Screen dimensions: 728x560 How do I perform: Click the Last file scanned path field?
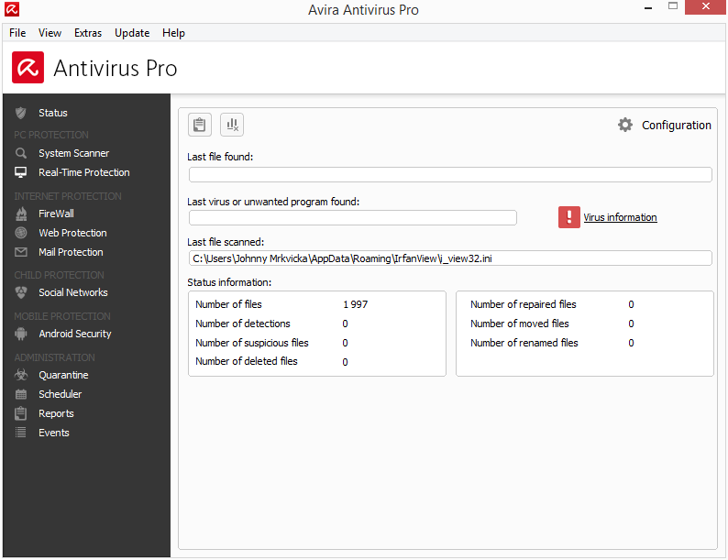pyautogui.click(x=449, y=258)
